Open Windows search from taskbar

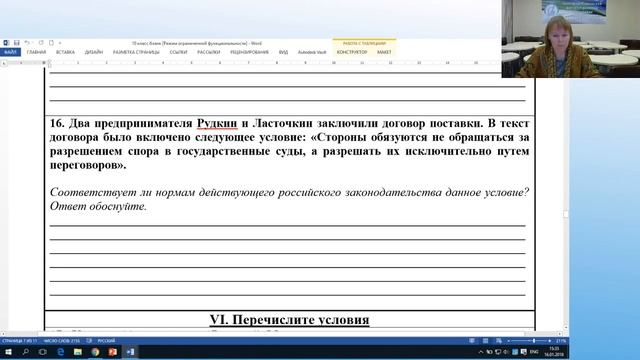point(25,352)
